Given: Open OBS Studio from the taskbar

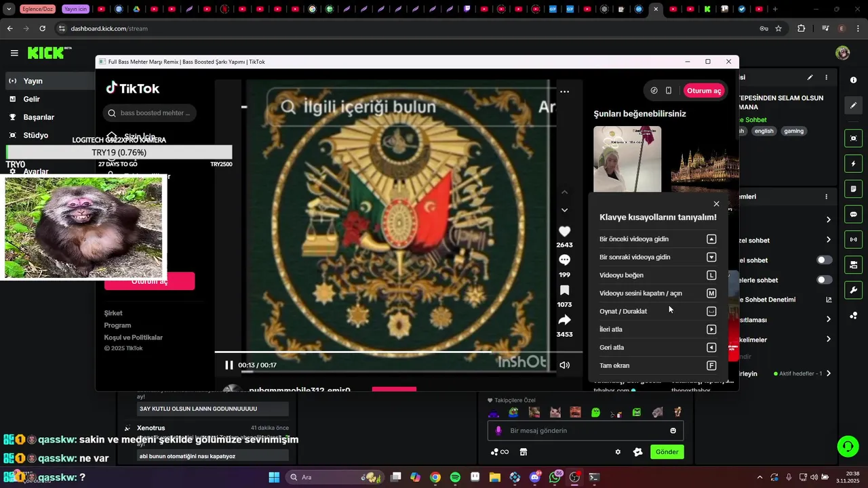Looking at the screenshot, I should (x=575, y=477).
